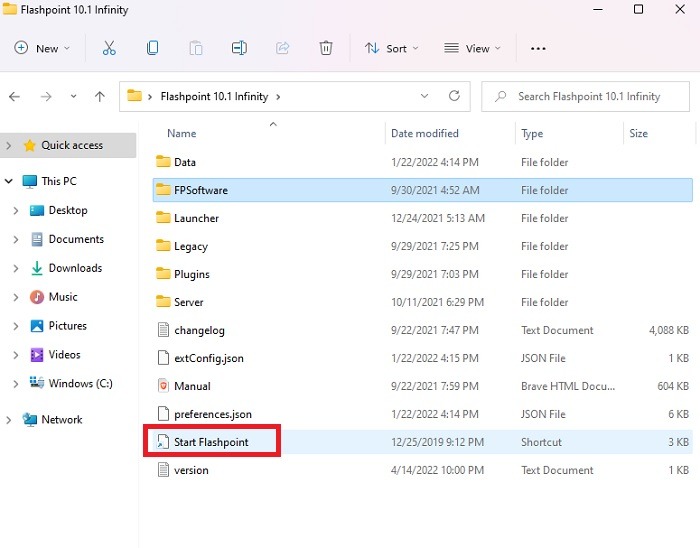Expand the Windows (C:) drive node
This screenshot has width=700, height=548.
tap(16, 383)
